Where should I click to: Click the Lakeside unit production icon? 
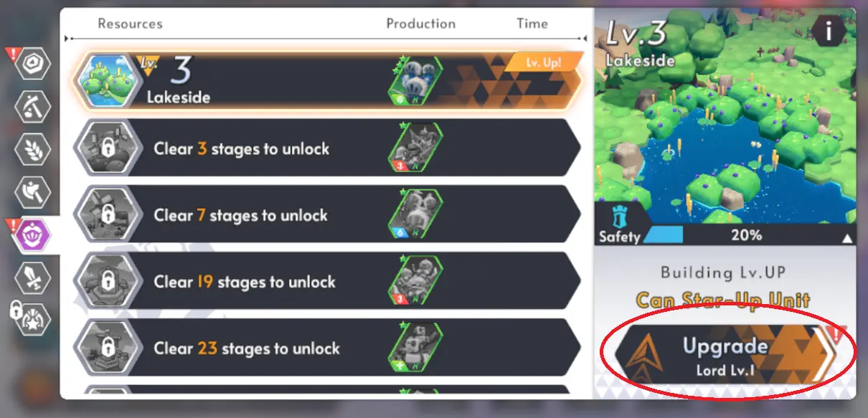[415, 82]
